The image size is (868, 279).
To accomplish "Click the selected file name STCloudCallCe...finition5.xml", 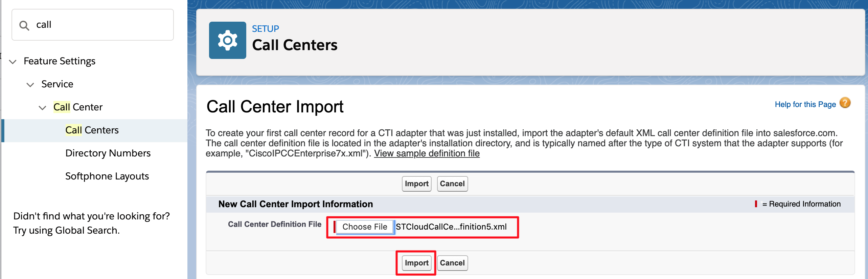I will pos(451,227).
